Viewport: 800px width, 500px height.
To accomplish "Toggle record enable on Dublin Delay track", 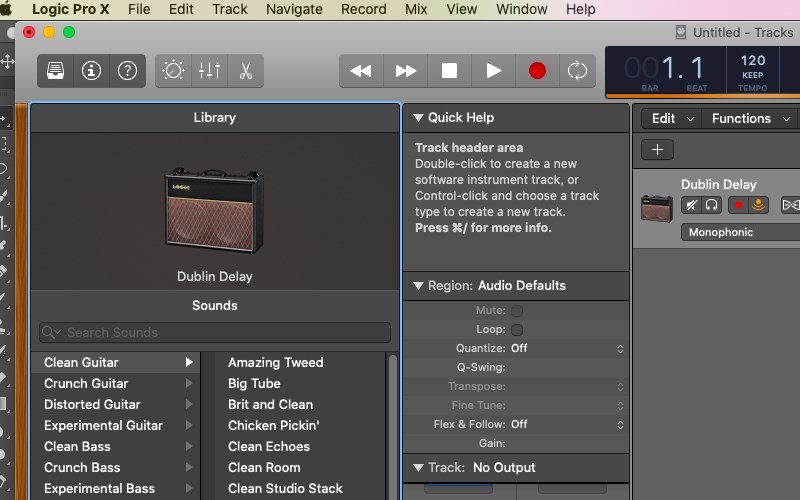I will coord(738,205).
